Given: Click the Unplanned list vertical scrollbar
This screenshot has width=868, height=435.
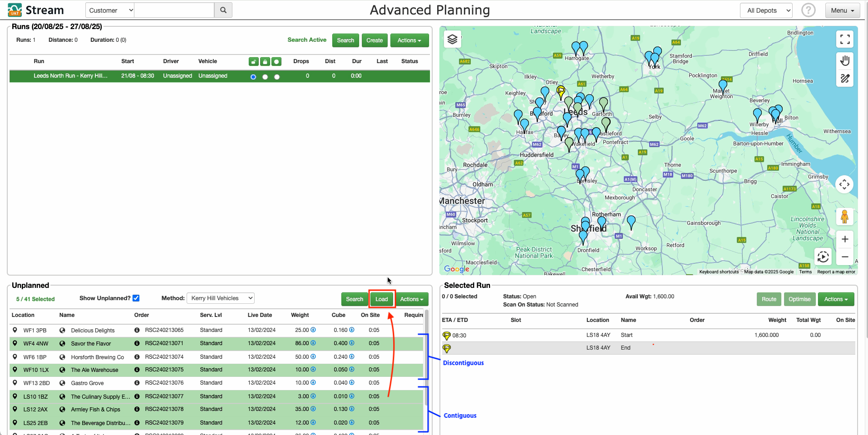Looking at the screenshot, I should (x=426, y=358).
